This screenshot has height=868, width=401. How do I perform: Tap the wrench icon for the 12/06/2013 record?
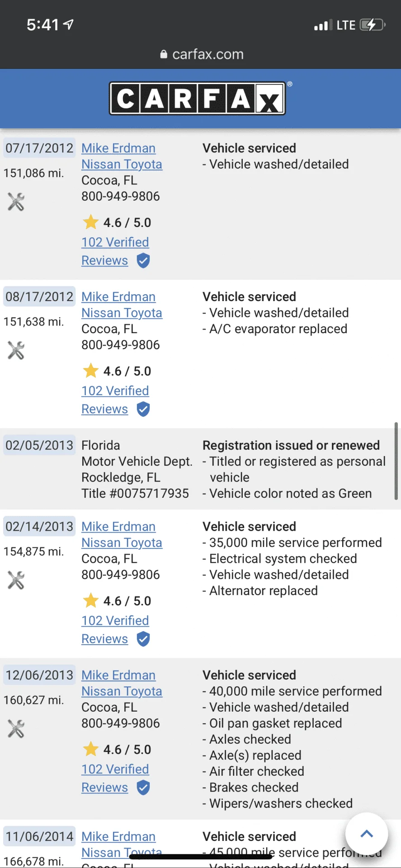click(x=16, y=729)
